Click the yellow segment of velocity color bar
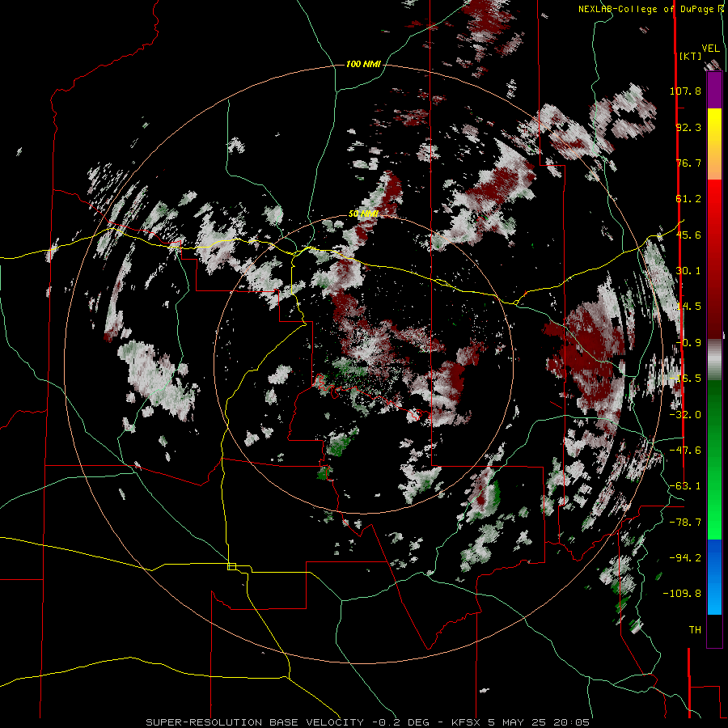This screenshot has width=728, height=728. click(714, 126)
